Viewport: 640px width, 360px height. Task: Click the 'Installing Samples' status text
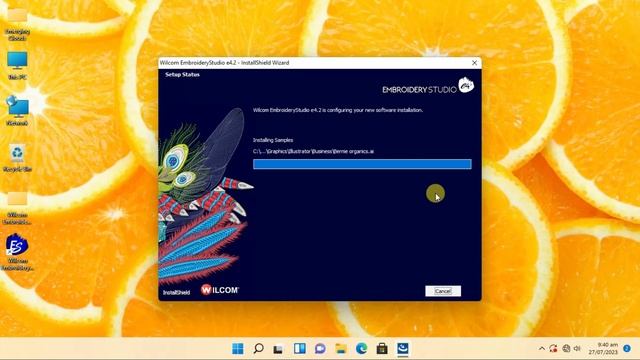273,140
